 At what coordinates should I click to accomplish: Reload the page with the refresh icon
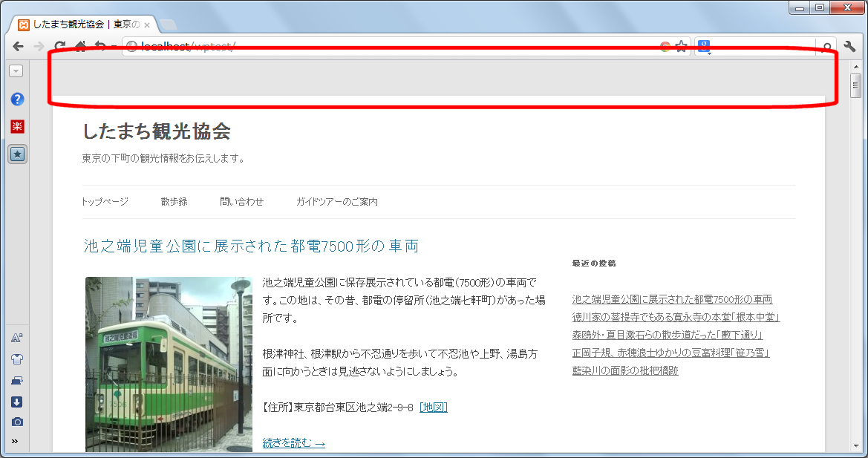tap(60, 47)
